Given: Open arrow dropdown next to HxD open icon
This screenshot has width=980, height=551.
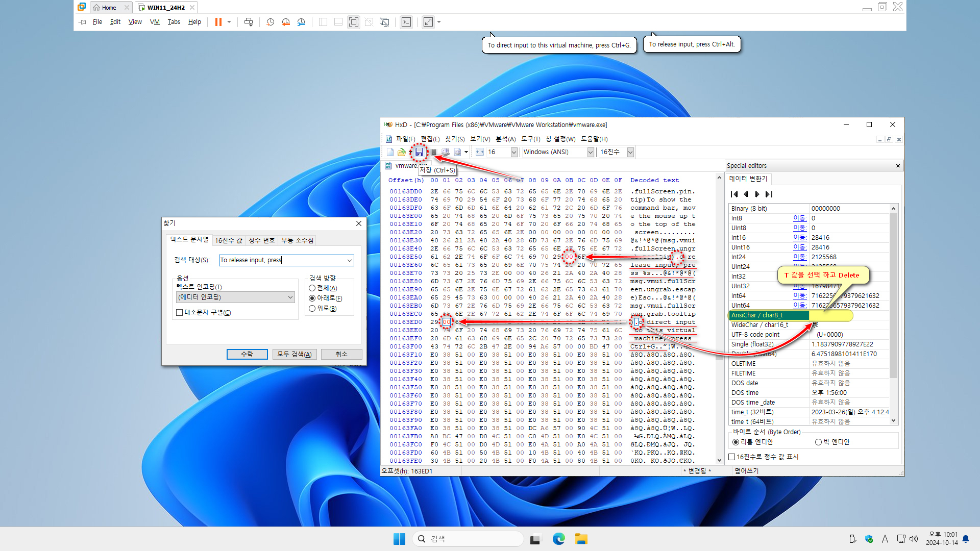Looking at the screenshot, I should 410,152.
